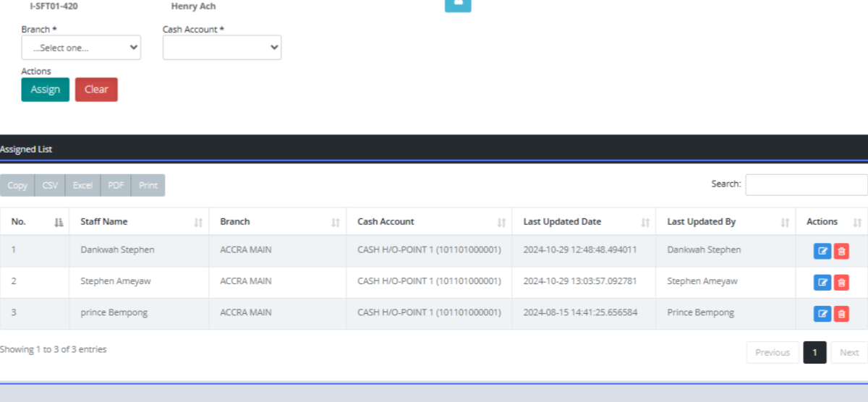Edit the Dankwah Stephen assignment row
This screenshot has height=402, width=868.
[822, 251]
